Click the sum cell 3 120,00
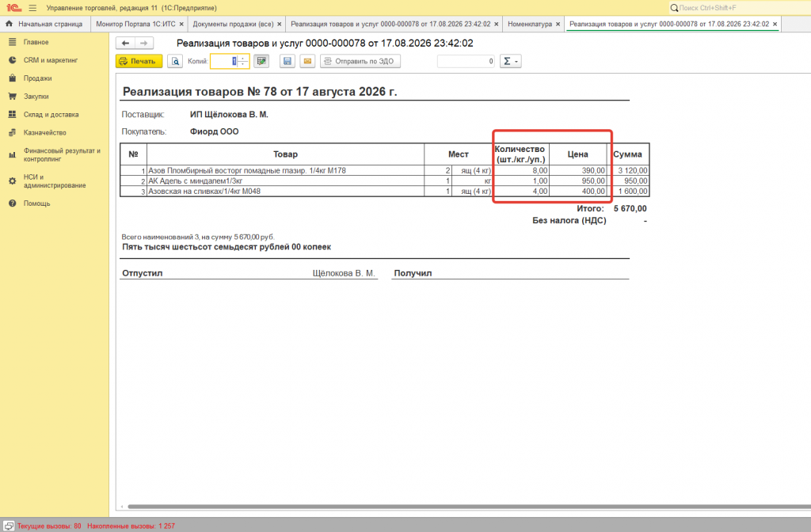Image resolution: width=811 pixels, height=532 pixels. coord(630,170)
